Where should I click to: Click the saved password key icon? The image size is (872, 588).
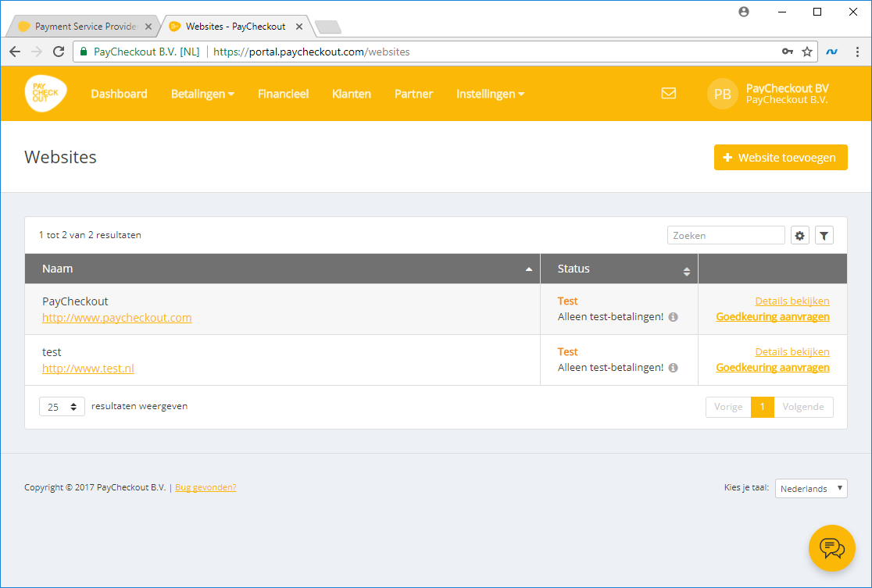(x=787, y=52)
